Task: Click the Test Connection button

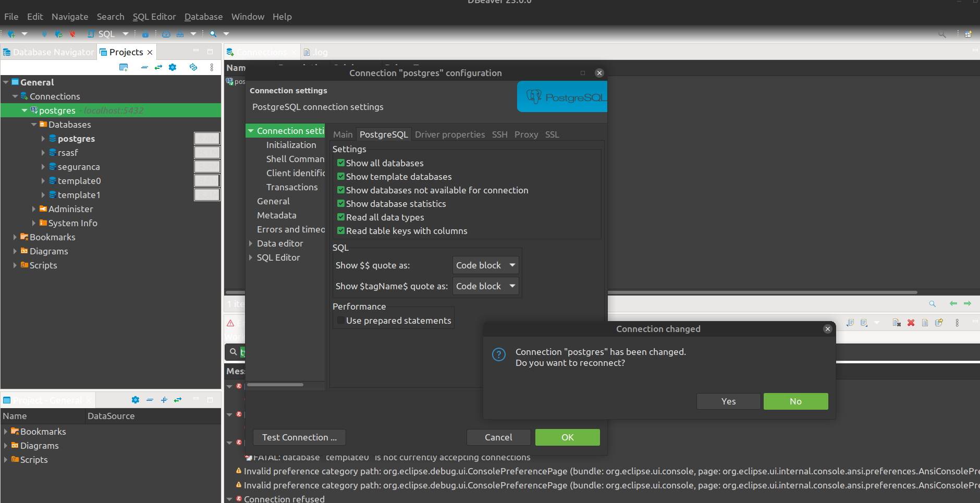Action: pyautogui.click(x=298, y=437)
